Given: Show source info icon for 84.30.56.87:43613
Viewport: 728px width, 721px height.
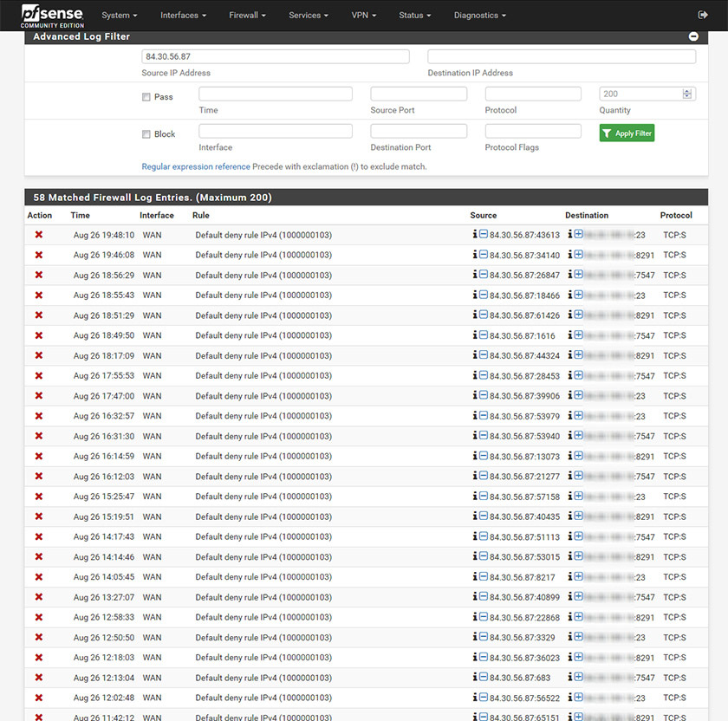Looking at the screenshot, I should click(x=475, y=234).
